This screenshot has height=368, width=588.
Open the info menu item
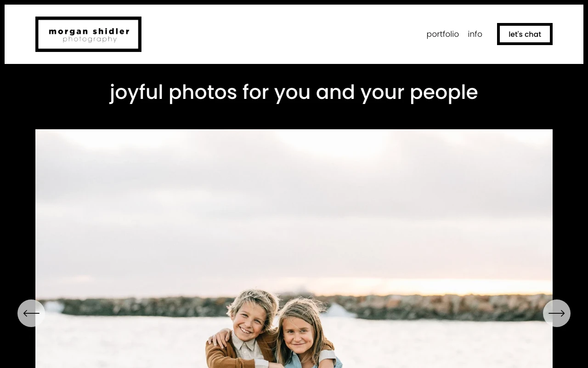(x=475, y=34)
